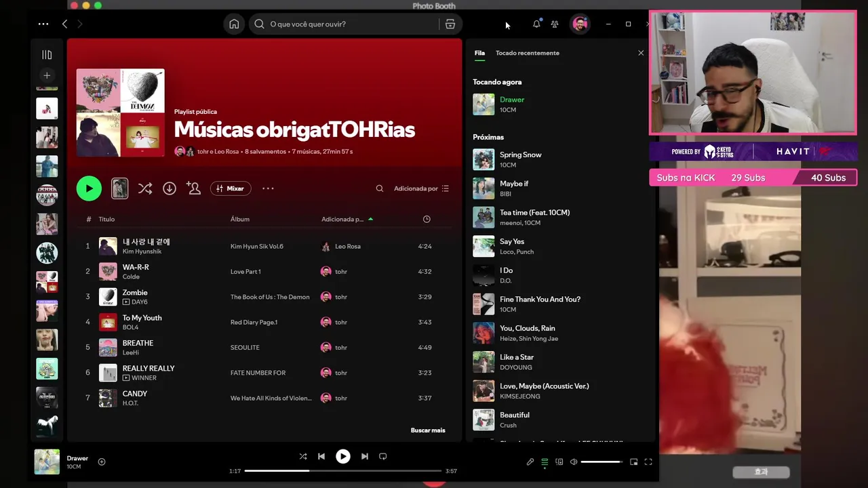Image resolution: width=868 pixels, height=488 pixels.
Task: Click the search magnifier icon
Action: pyautogui.click(x=259, y=24)
